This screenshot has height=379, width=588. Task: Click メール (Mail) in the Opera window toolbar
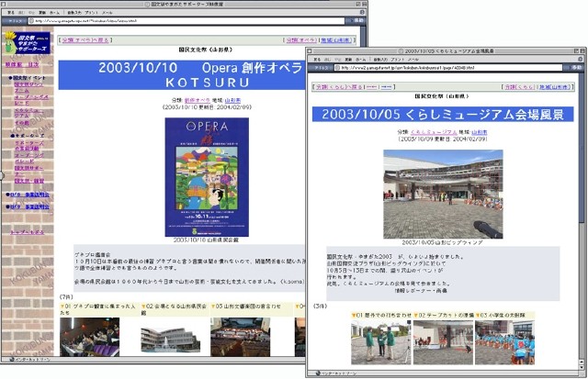pyautogui.click(x=107, y=12)
